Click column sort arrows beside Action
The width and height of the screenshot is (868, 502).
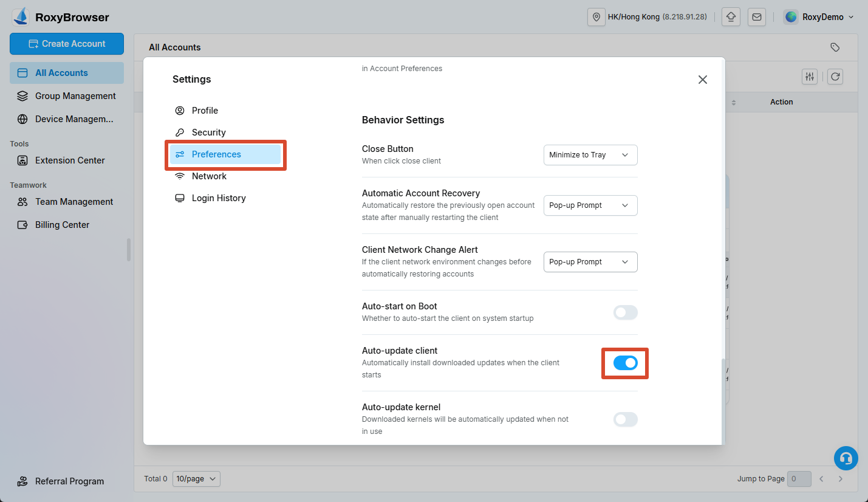[733, 103]
